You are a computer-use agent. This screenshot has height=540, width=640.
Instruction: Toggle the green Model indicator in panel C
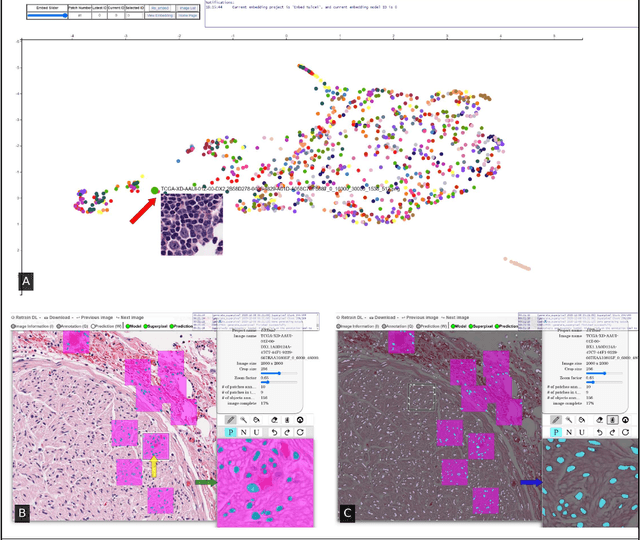[x=453, y=327]
